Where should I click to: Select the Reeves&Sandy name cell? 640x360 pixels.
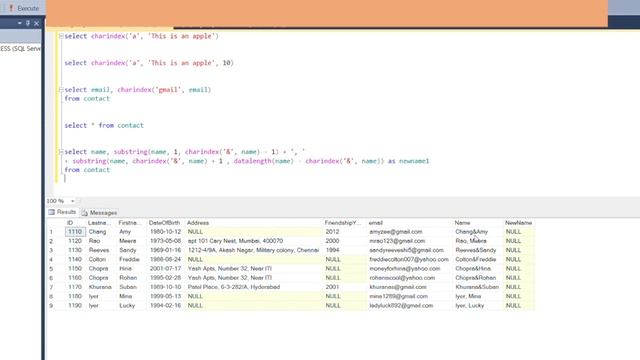pyautogui.click(x=478, y=250)
